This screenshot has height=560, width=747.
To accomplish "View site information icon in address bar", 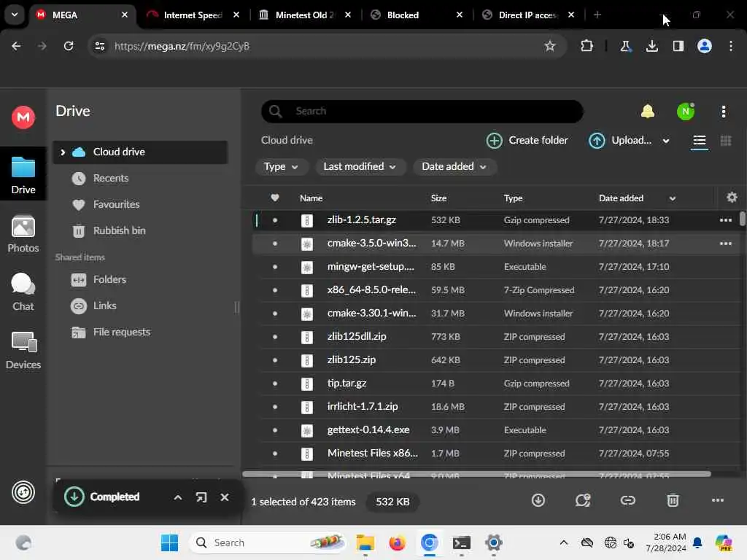I will (x=99, y=46).
